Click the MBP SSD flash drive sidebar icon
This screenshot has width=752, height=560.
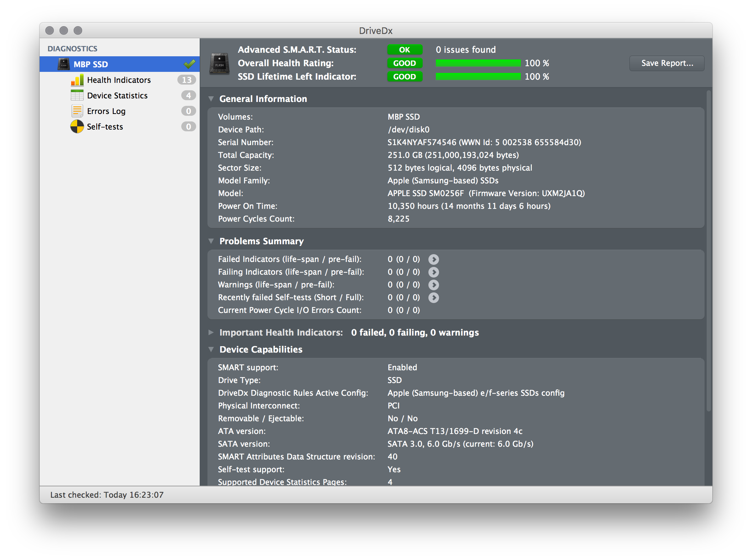click(64, 64)
